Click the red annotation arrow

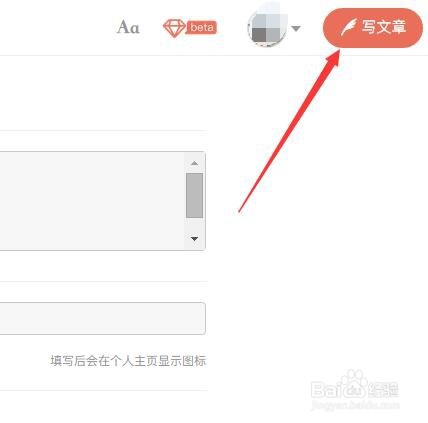coord(289,131)
